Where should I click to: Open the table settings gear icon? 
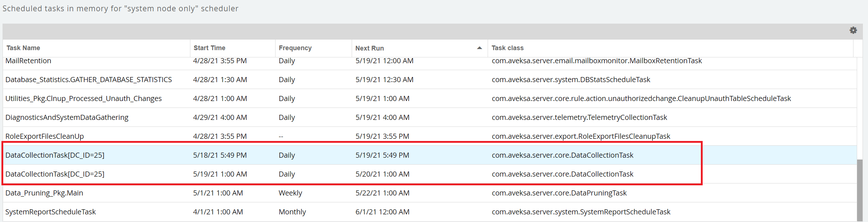853,31
